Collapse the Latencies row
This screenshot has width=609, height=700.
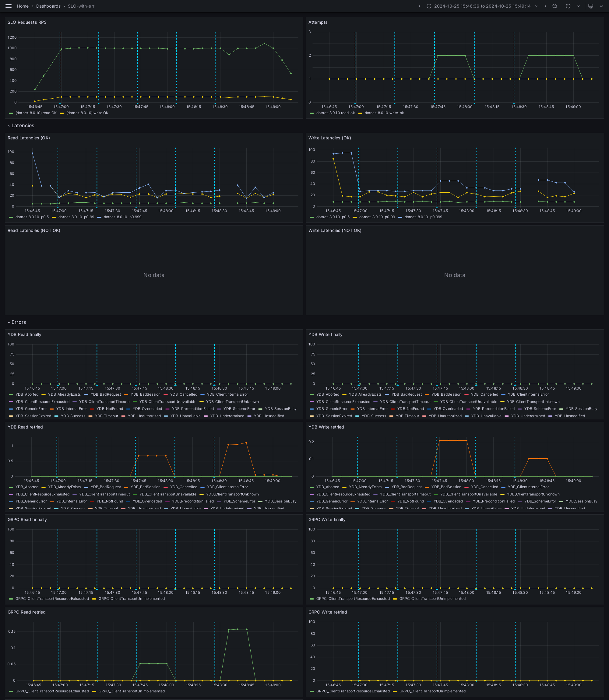21,126
